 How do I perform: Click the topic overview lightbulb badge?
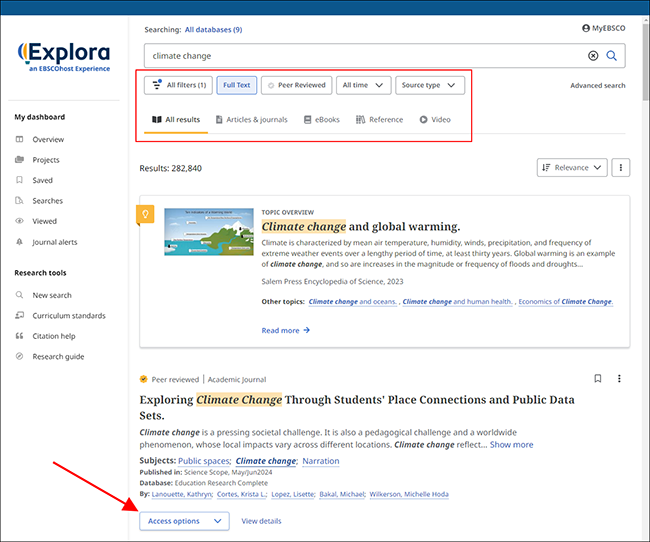pos(145,214)
